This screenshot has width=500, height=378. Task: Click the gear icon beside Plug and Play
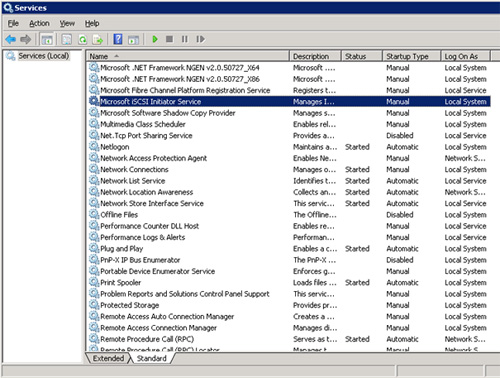coord(94,248)
